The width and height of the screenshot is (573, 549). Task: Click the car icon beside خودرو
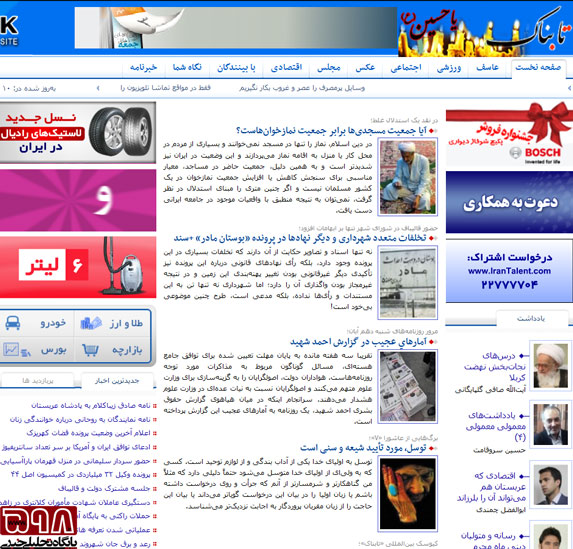pyautogui.click(x=13, y=323)
